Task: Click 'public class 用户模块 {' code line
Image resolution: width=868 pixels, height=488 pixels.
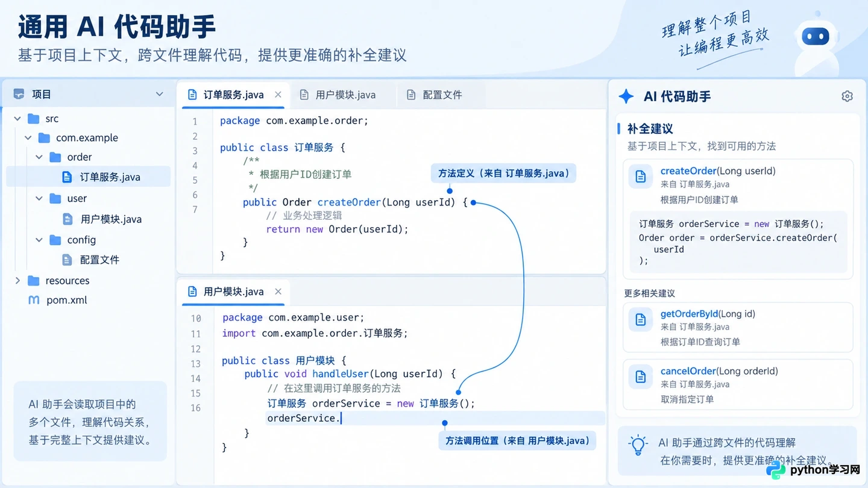Action: (284, 361)
